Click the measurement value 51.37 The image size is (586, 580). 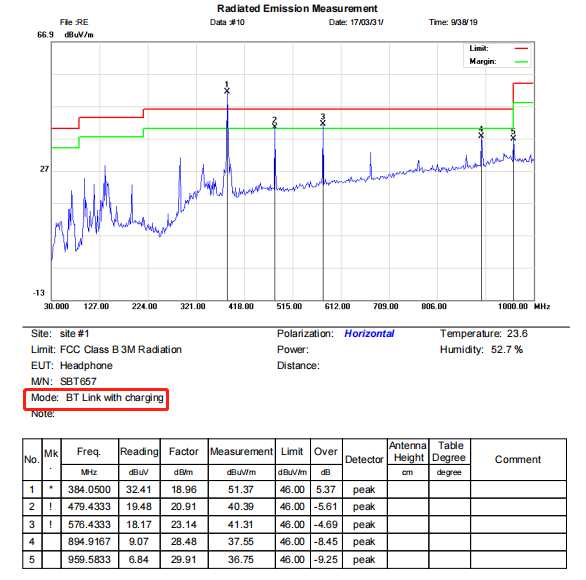click(241, 490)
